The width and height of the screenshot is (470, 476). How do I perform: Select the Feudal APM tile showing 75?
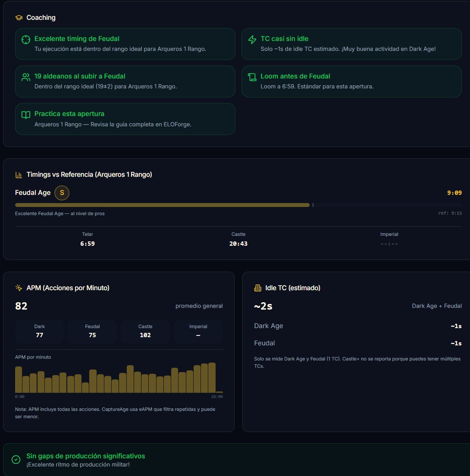pos(92,331)
